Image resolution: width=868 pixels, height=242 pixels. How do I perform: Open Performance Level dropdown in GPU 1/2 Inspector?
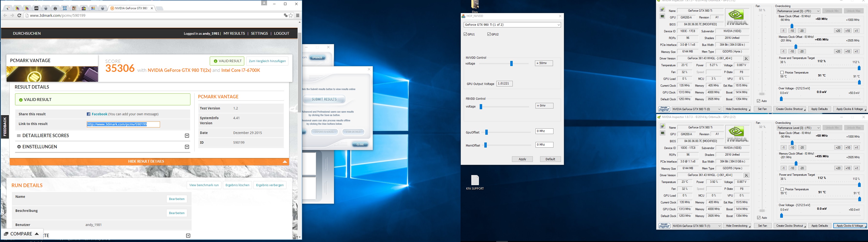pyautogui.click(x=798, y=11)
